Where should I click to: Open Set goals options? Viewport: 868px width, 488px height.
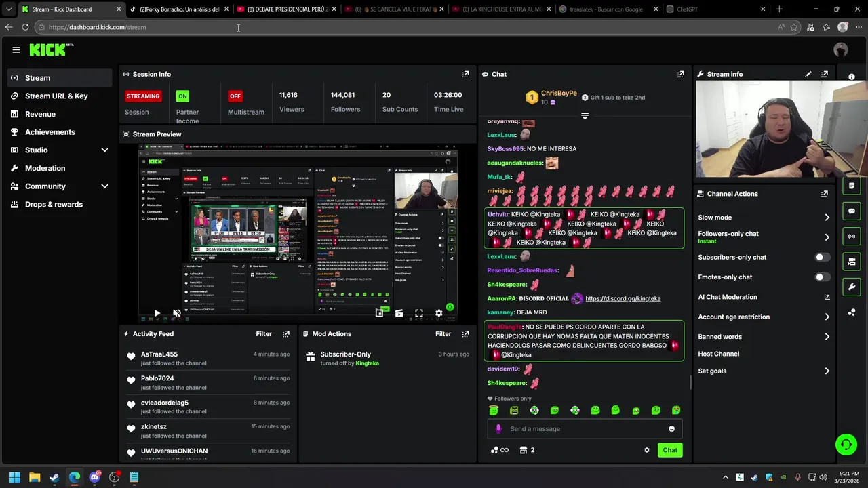click(x=764, y=371)
